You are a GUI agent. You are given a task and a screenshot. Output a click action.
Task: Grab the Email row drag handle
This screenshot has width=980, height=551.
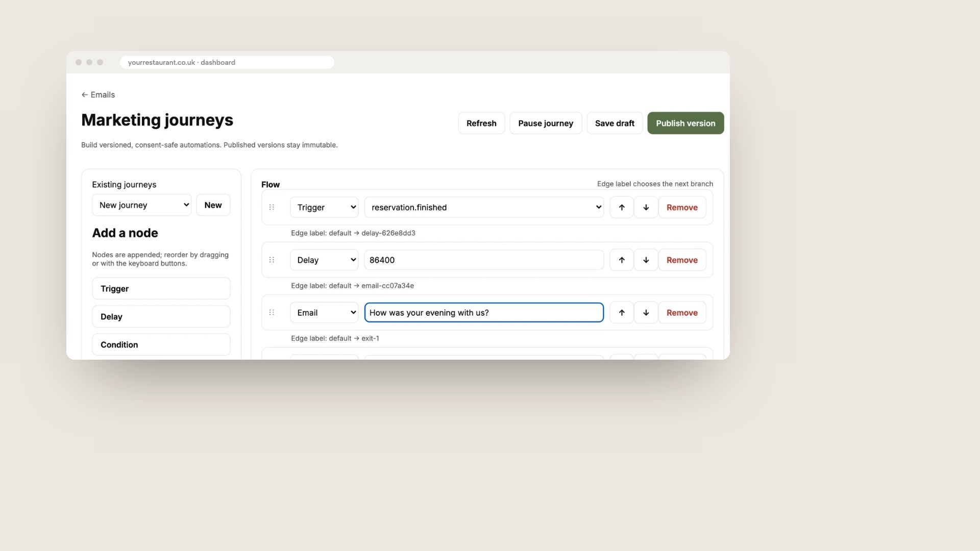[x=272, y=312]
